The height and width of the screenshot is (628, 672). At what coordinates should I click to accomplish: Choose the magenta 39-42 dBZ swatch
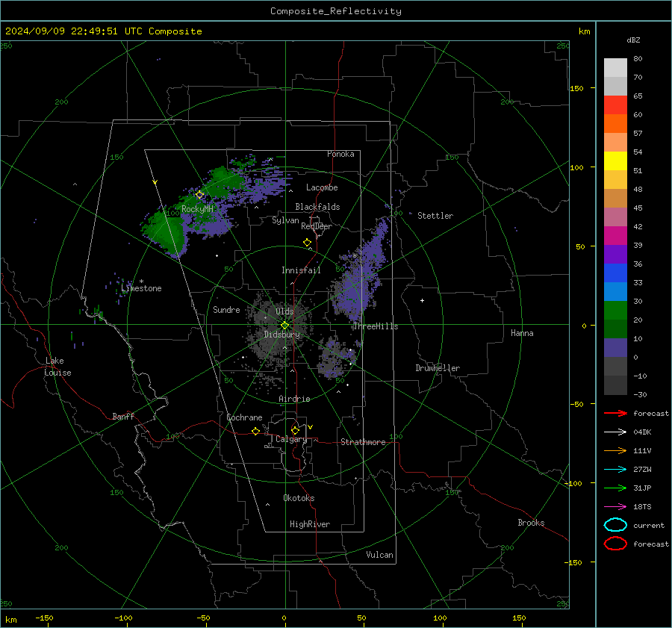615,236
